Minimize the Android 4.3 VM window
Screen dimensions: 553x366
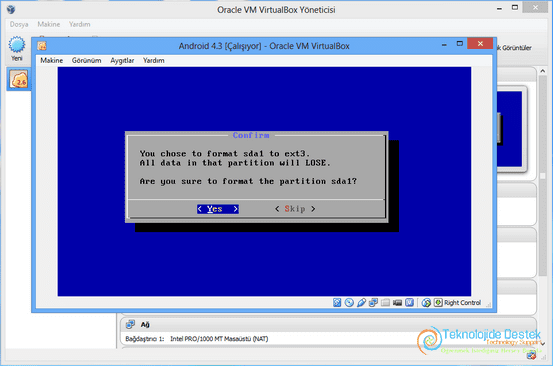[x=444, y=44]
